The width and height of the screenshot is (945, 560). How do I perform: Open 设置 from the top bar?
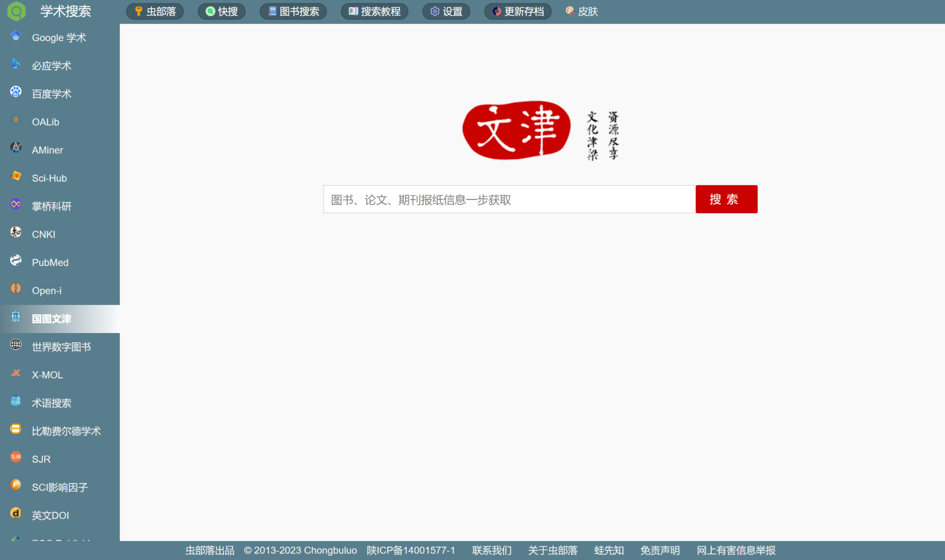pos(446,12)
